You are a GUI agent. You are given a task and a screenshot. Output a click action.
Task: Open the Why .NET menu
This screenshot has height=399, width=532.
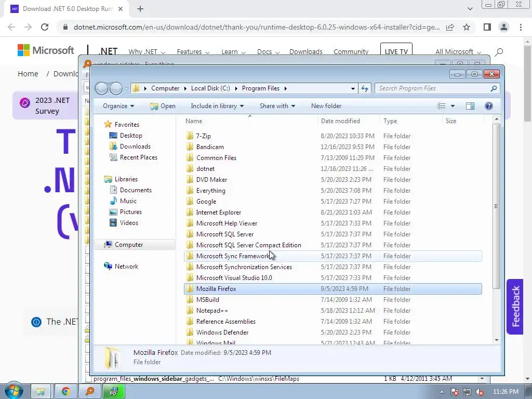point(147,51)
